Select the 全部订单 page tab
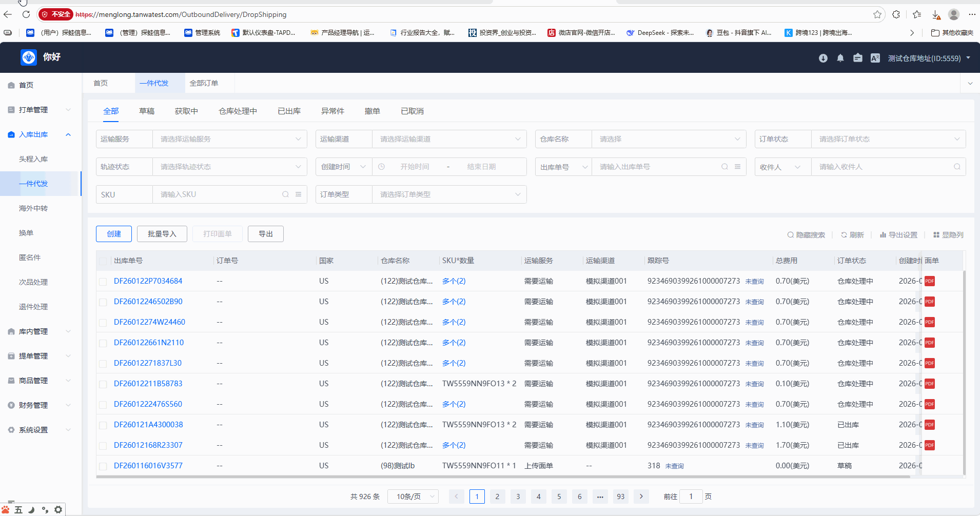Viewport: 980px width, 516px height. 204,83
